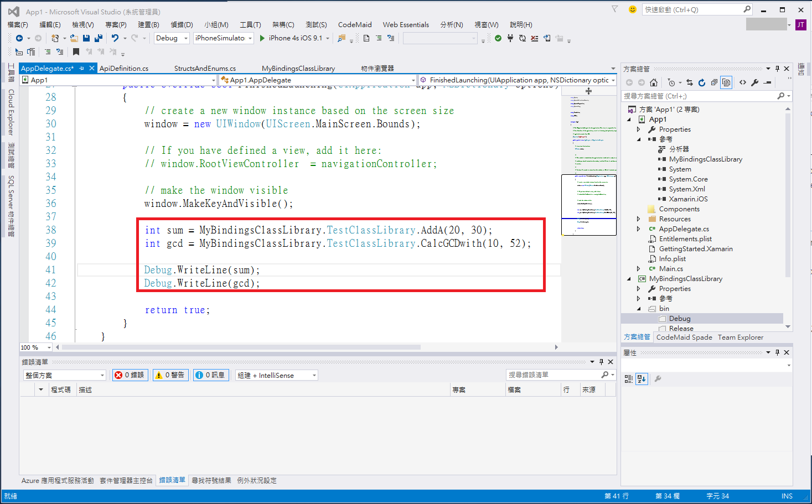
Task: Toggle the 0 訊息 messages filter
Action: click(211, 375)
